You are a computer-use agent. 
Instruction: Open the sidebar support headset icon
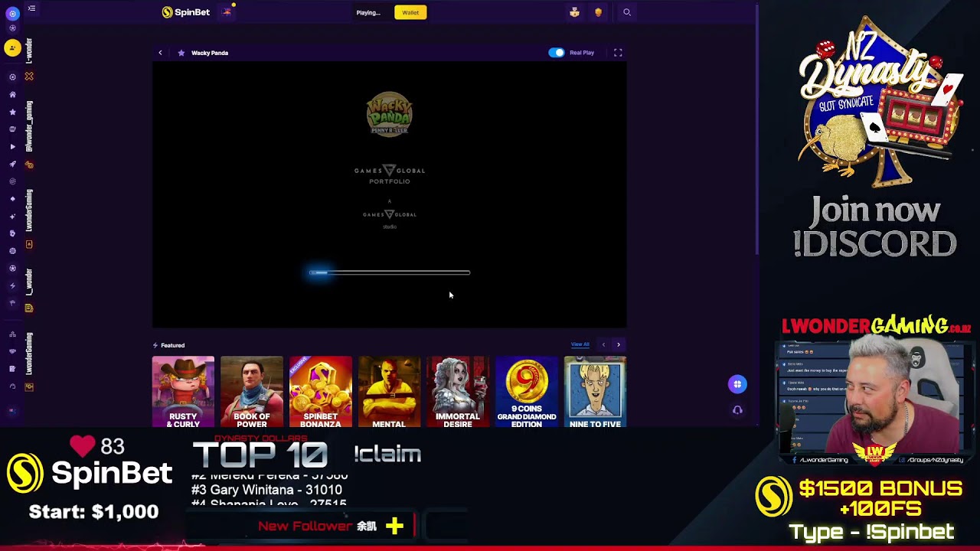[12, 386]
